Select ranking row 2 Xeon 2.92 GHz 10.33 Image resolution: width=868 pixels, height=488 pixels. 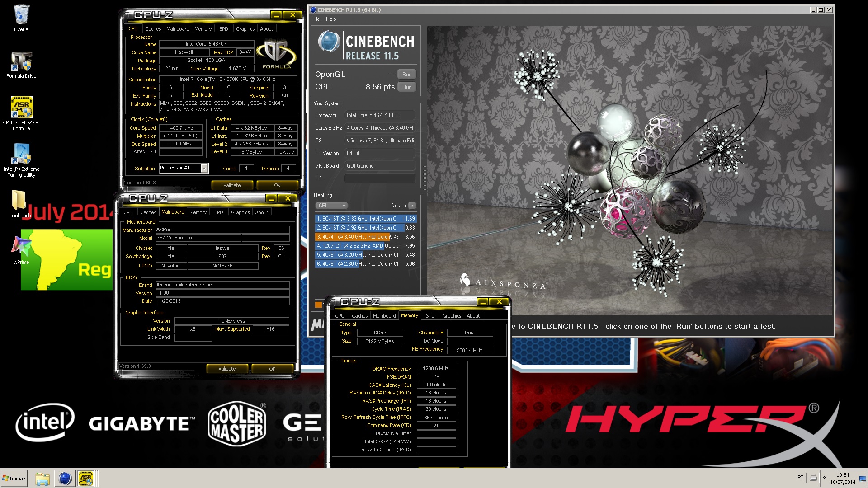pyautogui.click(x=365, y=228)
